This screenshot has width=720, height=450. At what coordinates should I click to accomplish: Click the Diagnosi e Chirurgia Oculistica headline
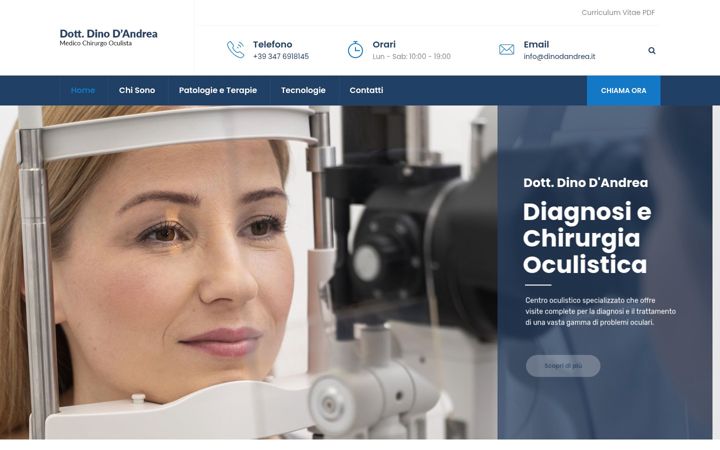point(587,238)
